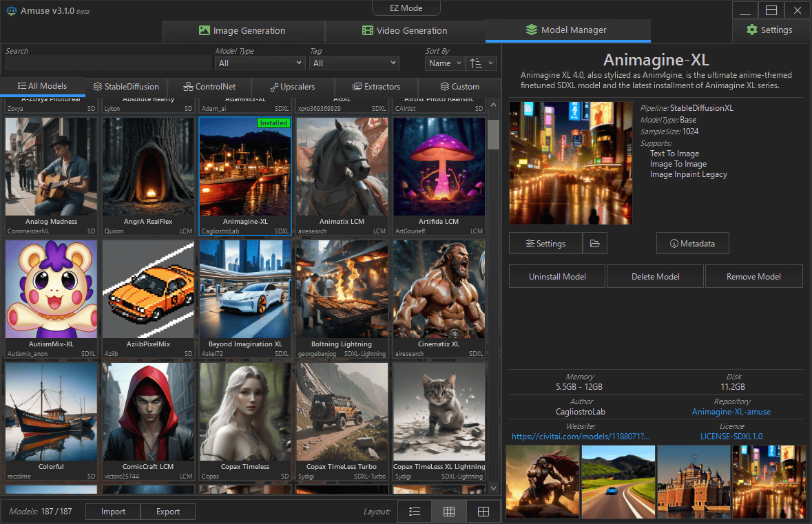Image resolution: width=812 pixels, height=524 pixels.
Task: Select the Beyond Imagination XL card
Action: click(x=245, y=299)
